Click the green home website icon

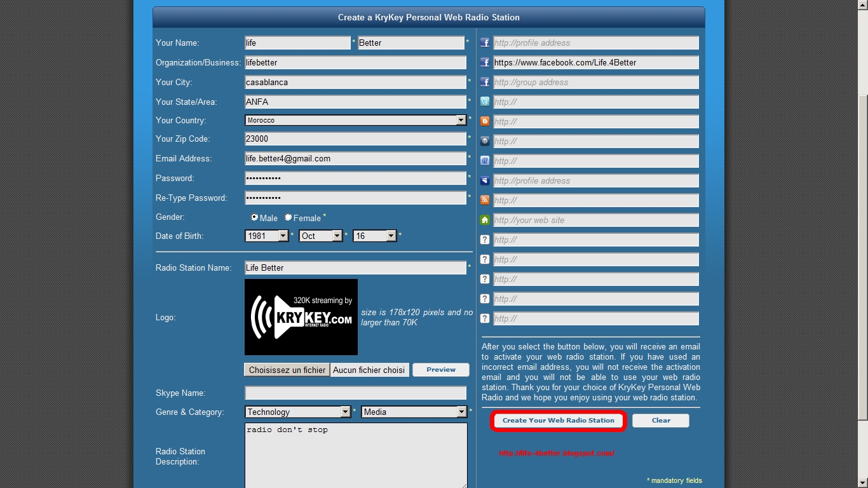tap(484, 220)
